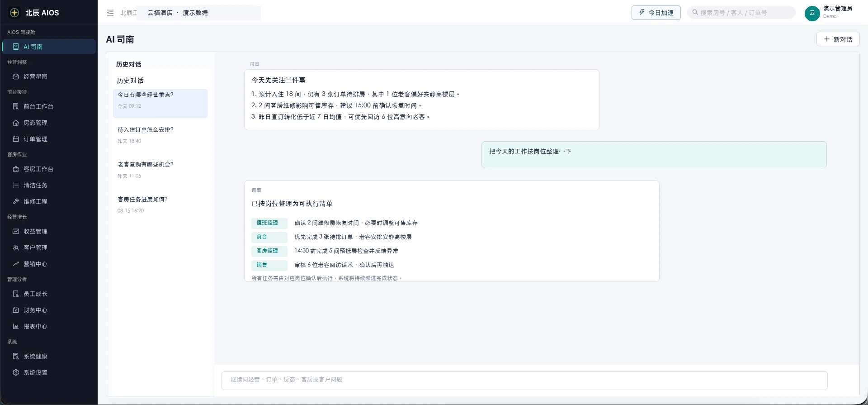
Task: Click the 房态管理 house icon
Action: (x=16, y=123)
